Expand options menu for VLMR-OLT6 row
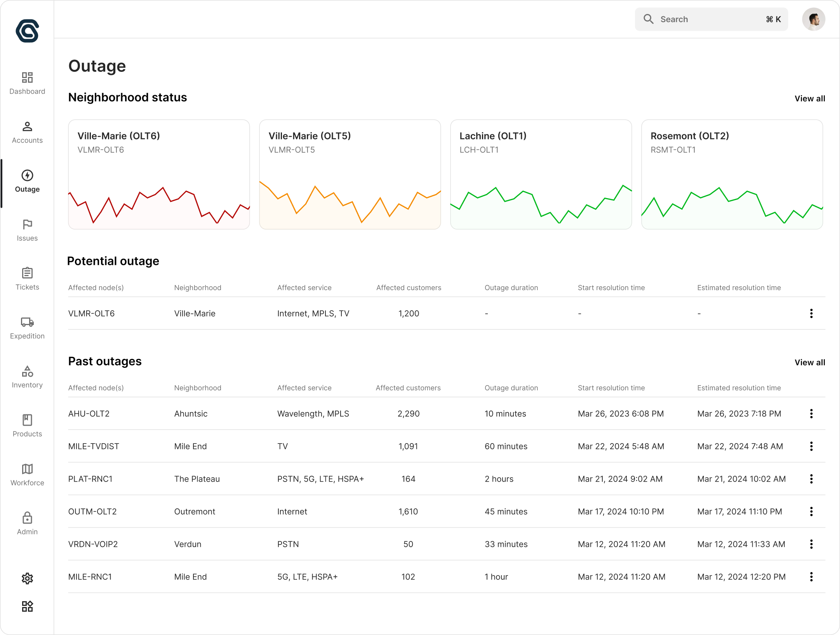The image size is (840, 635). [x=811, y=313]
